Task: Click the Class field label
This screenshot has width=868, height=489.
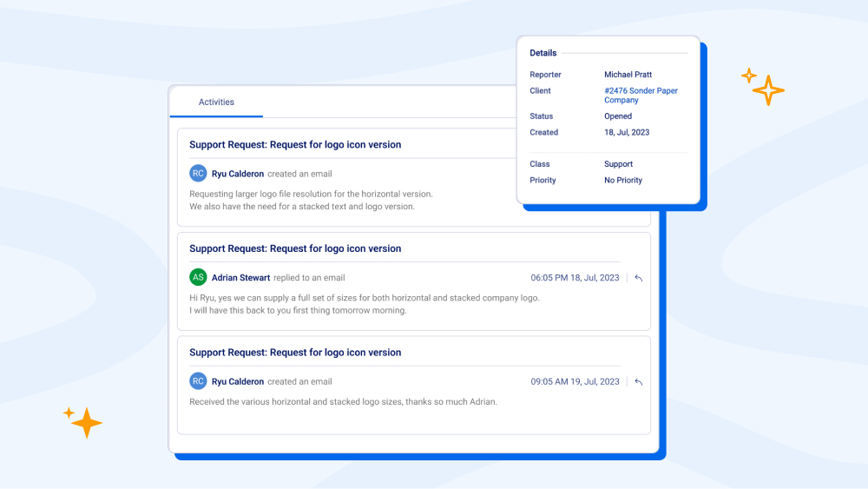Action: pyautogui.click(x=539, y=164)
